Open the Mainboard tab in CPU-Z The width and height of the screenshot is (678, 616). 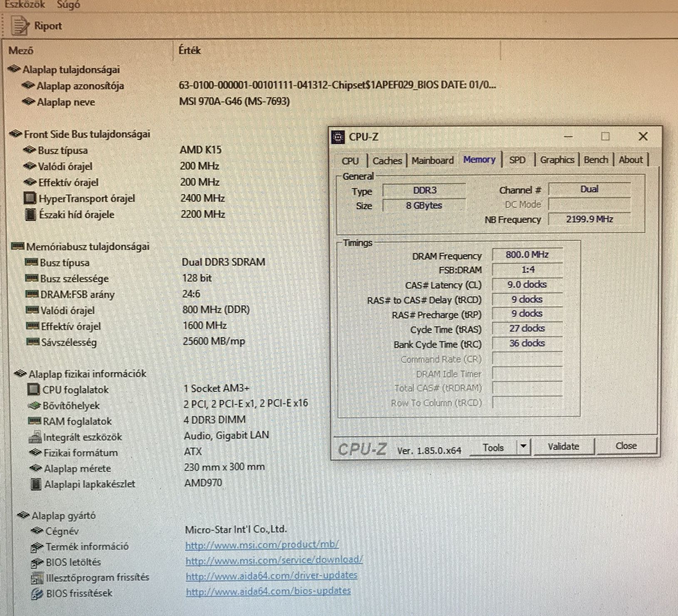pyautogui.click(x=432, y=160)
